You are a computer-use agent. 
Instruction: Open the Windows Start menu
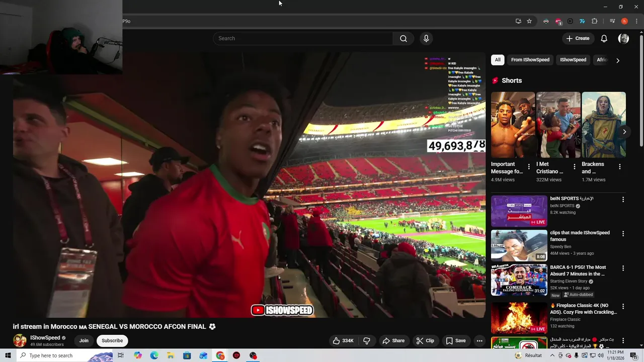[8, 355]
